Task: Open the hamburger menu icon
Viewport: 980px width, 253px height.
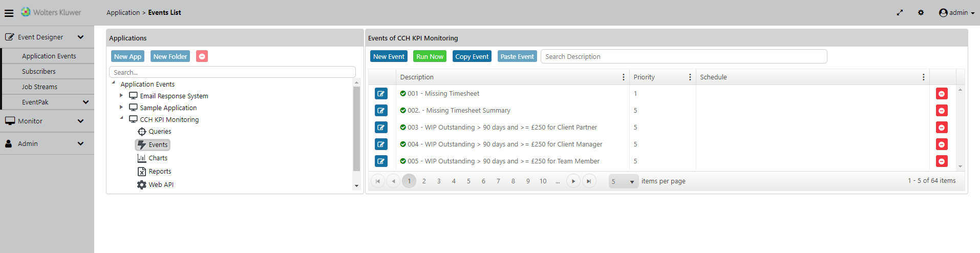Action: tap(9, 13)
